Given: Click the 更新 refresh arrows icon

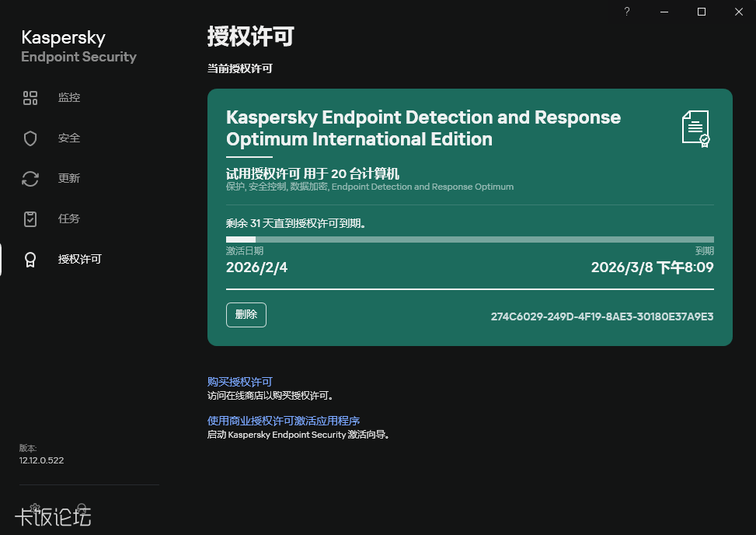Looking at the screenshot, I should pyautogui.click(x=30, y=179).
